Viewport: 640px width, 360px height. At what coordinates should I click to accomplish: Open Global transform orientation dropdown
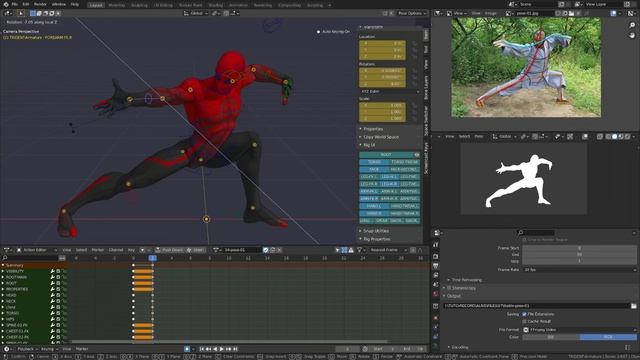196,13
